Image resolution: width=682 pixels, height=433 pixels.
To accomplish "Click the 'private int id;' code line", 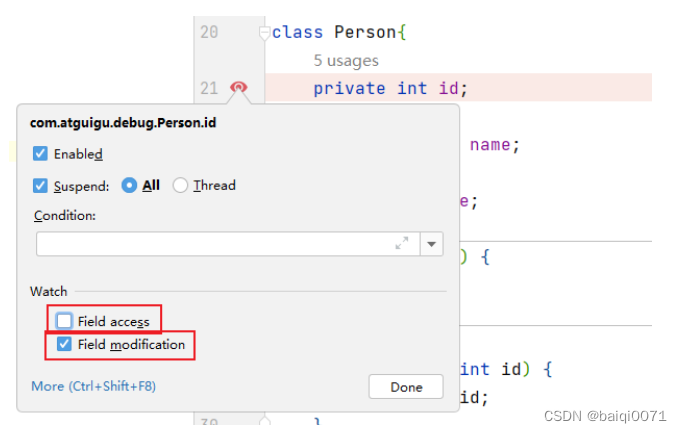I will [391, 88].
